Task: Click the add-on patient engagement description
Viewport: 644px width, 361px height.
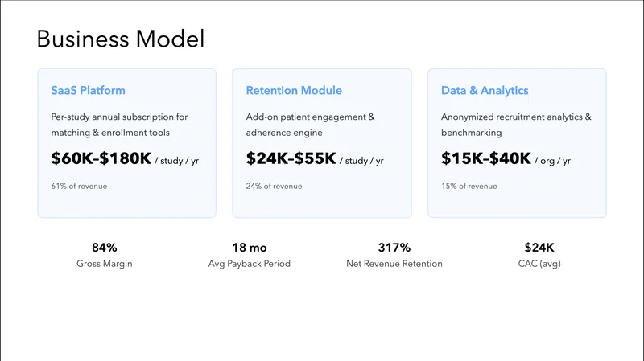Action: tap(310, 125)
